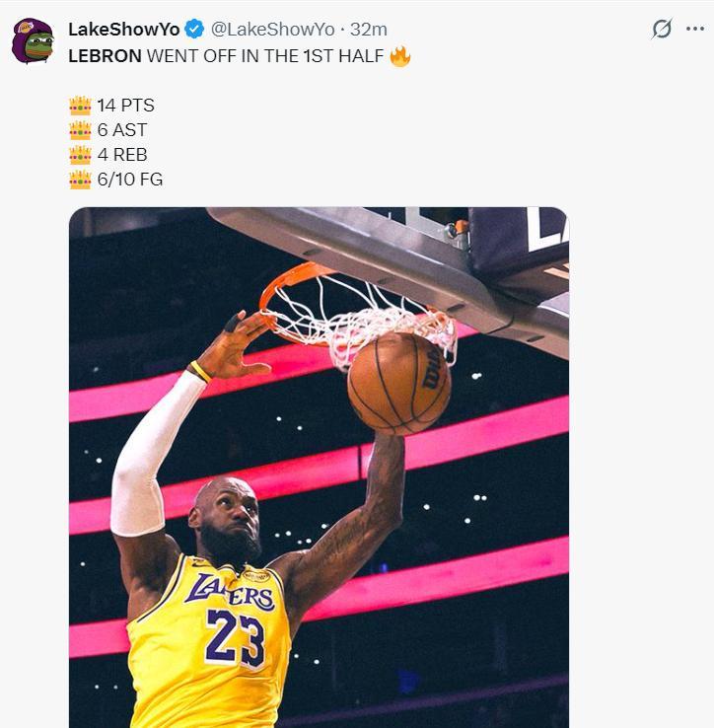Click the 14 PTS stat line

(125, 106)
